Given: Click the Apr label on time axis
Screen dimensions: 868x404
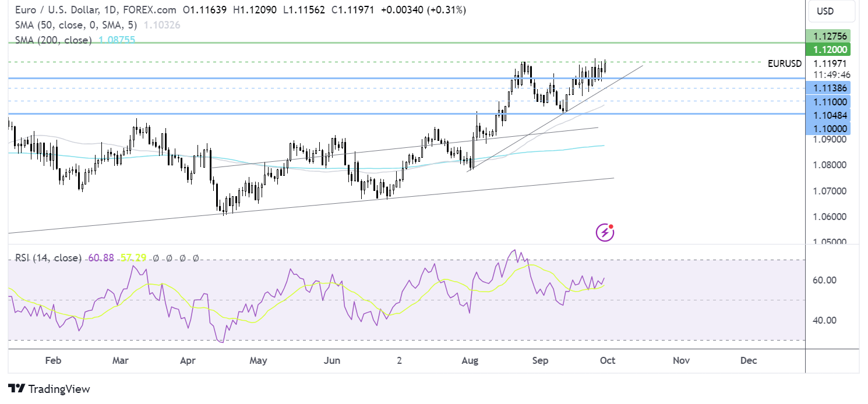Looking at the screenshot, I should click(188, 360).
